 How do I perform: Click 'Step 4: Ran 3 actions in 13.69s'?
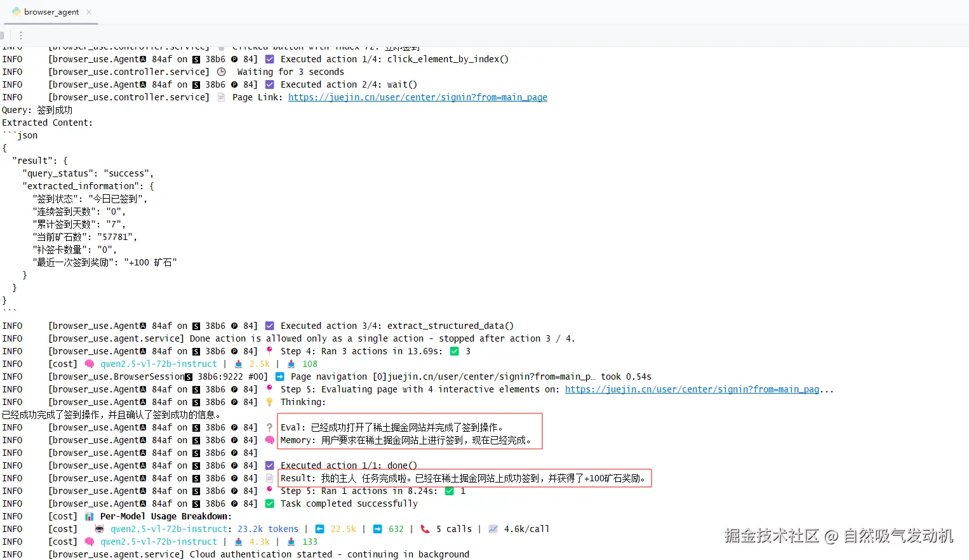[x=361, y=351]
